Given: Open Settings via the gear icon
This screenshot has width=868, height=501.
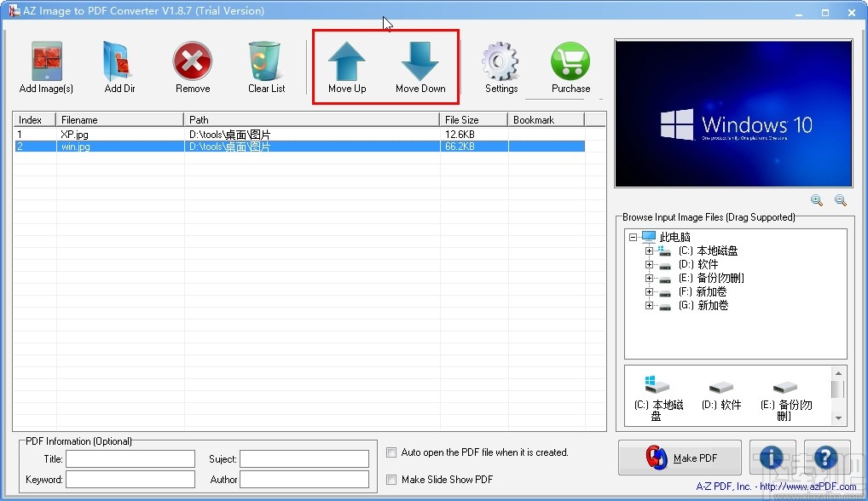Looking at the screenshot, I should tap(501, 60).
